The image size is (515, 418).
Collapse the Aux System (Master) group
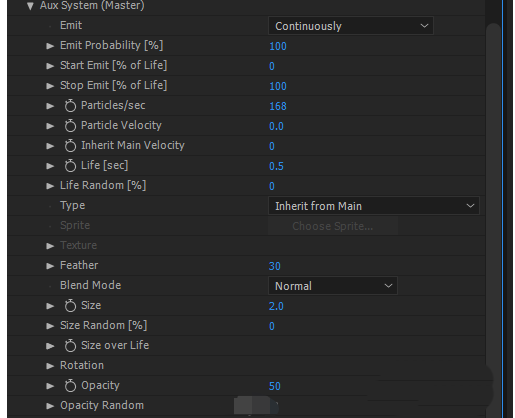30,6
